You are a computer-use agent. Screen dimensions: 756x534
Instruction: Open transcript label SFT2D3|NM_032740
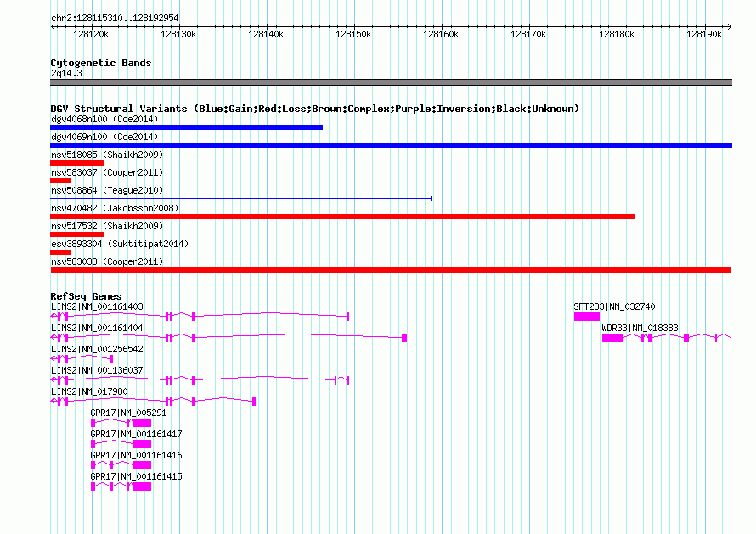pos(614,306)
